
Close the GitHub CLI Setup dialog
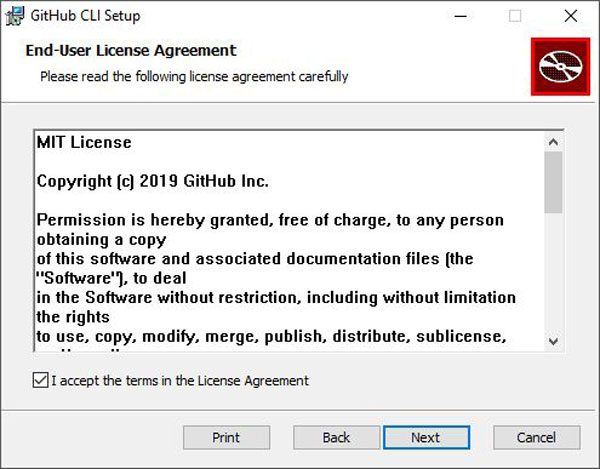[570, 16]
